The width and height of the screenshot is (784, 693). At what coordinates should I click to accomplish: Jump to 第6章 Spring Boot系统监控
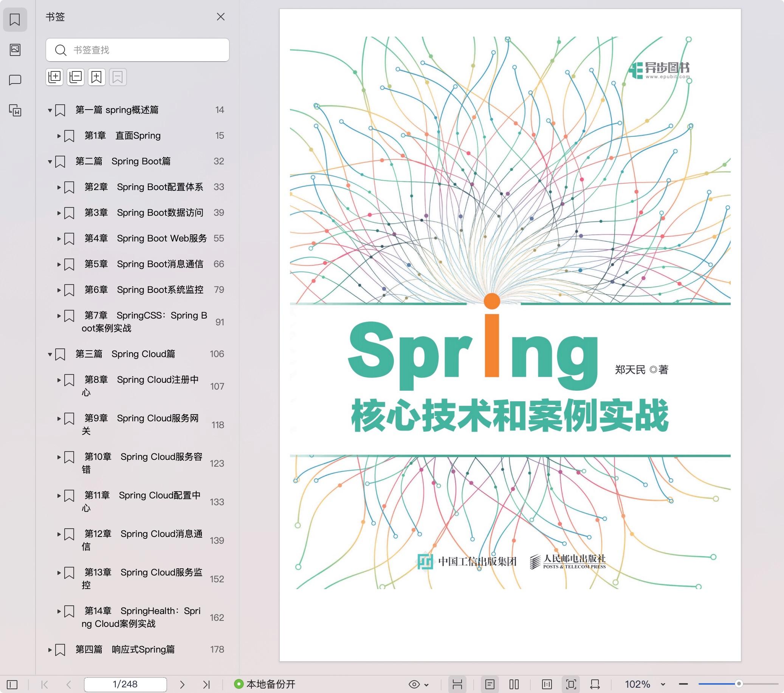coord(144,290)
